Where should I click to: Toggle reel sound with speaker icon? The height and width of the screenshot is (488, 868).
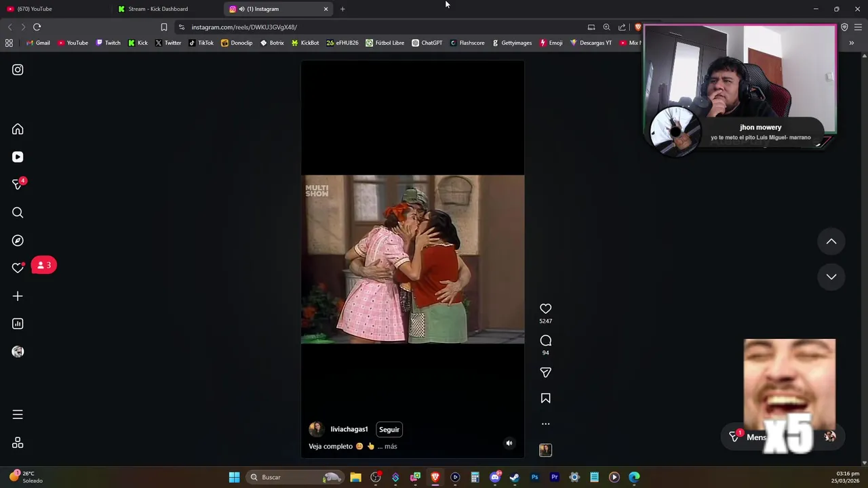pos(509,443)
